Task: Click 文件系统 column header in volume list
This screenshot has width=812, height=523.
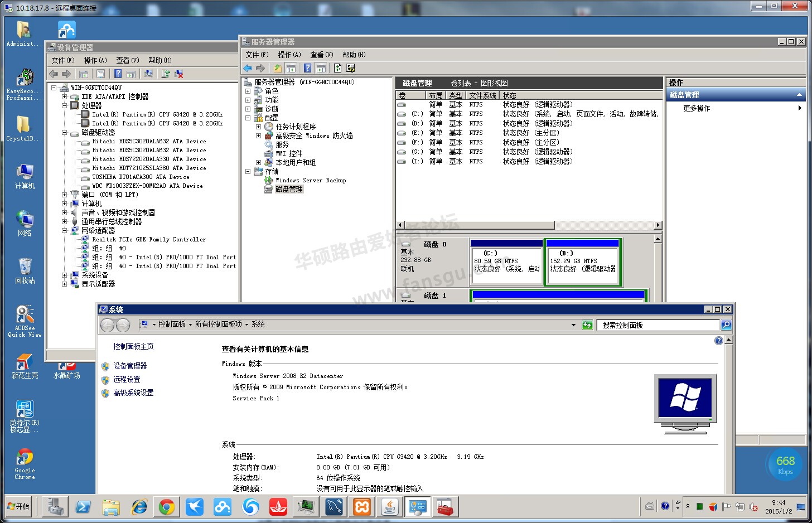Action: 482,95
